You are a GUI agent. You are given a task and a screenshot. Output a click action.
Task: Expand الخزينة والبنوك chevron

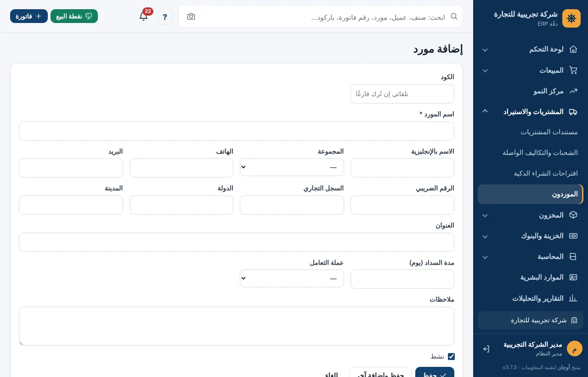coord(485,236)
